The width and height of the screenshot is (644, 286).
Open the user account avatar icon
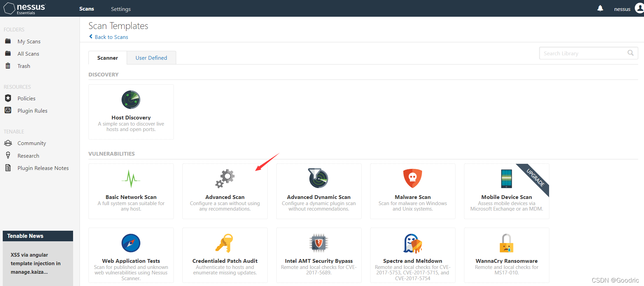click(x=639, y=8)
